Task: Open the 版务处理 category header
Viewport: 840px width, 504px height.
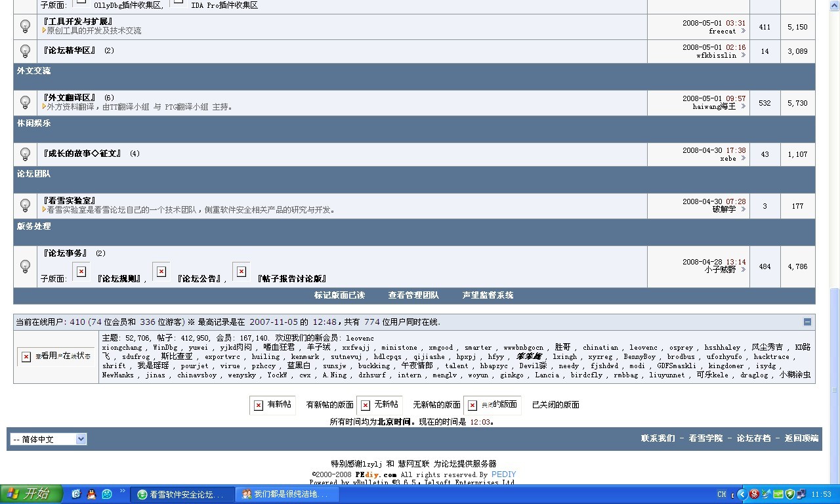Action: (34, 226)
